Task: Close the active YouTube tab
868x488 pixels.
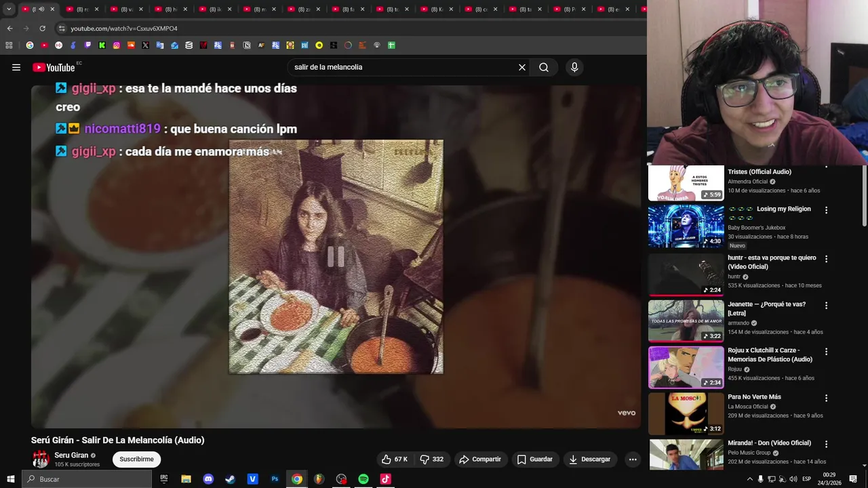Action: coord(52,9)
